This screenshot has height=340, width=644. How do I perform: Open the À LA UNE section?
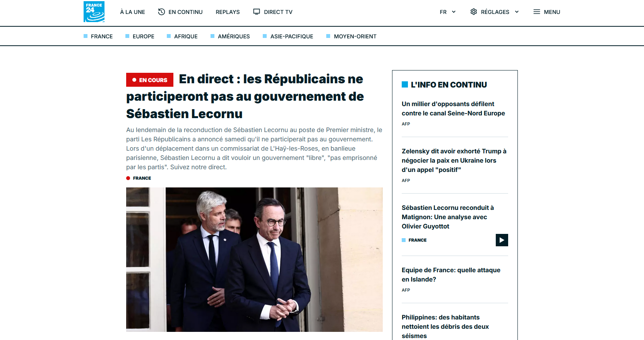pyautogui.click(x=132, y=12)
